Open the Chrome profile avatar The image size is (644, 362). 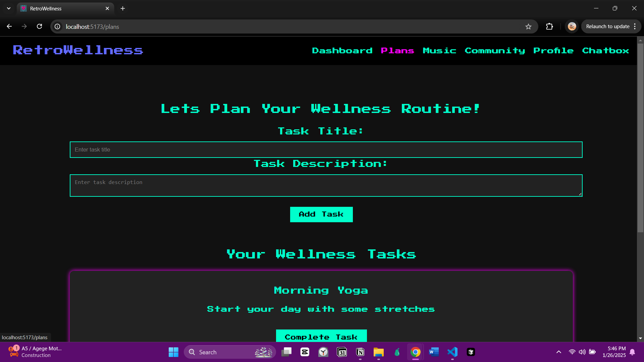click(572, 26)
